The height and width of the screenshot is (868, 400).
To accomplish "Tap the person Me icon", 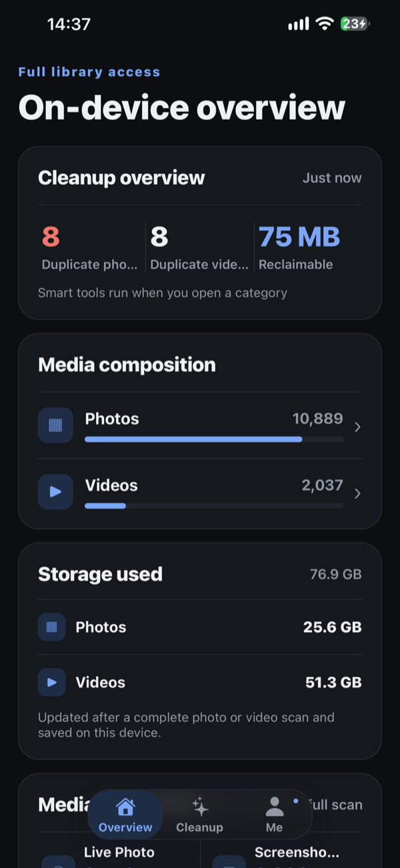I will click(x=275, y=807).
